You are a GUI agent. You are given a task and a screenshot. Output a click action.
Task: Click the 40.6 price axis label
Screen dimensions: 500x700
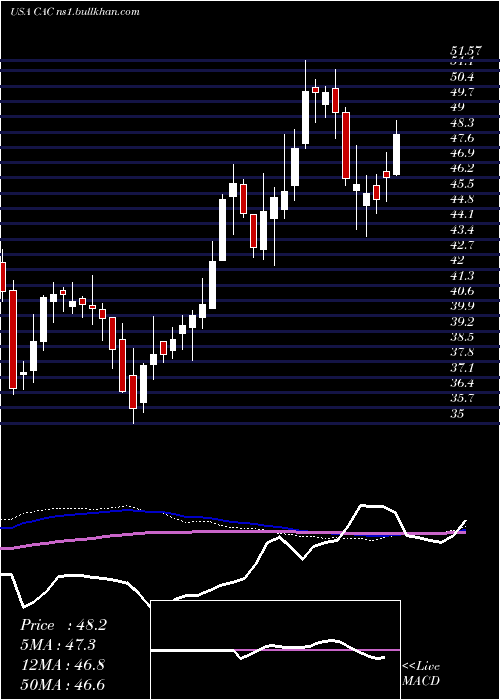point(462,291)
